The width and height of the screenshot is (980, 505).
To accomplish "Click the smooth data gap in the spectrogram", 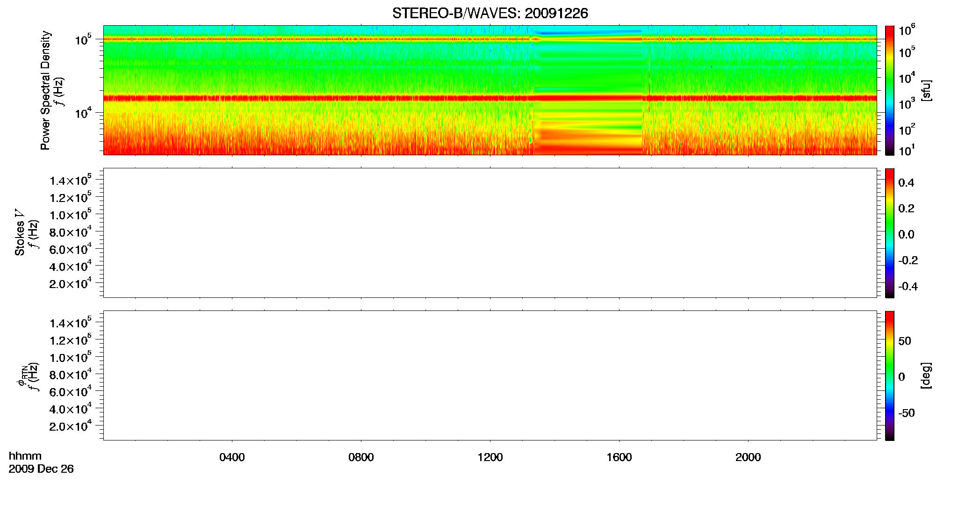I will pos(589,90).
